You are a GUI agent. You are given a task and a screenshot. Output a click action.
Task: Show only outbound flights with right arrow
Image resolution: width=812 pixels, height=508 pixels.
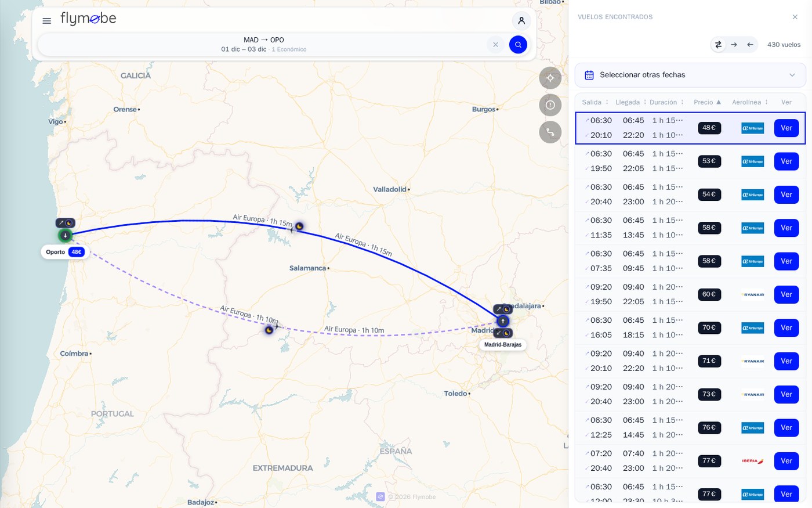734,45
